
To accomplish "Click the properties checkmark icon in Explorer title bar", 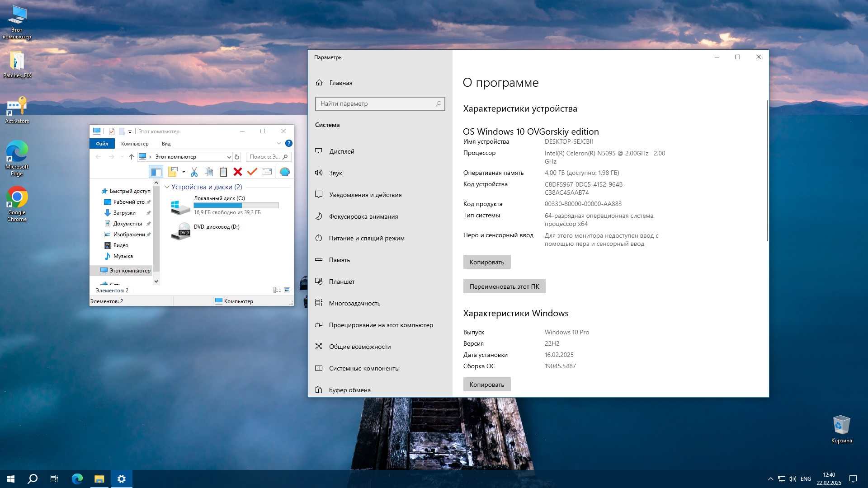I will [x=112, y=131].
